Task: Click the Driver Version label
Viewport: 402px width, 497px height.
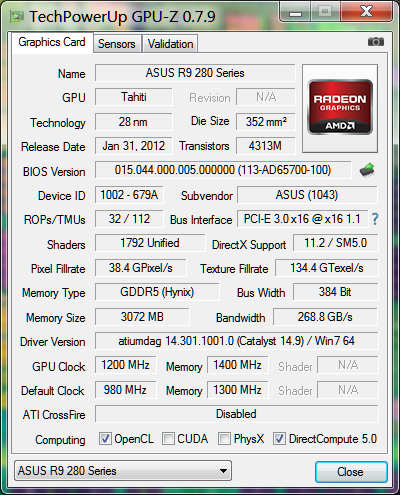Action: coord(53,342)
